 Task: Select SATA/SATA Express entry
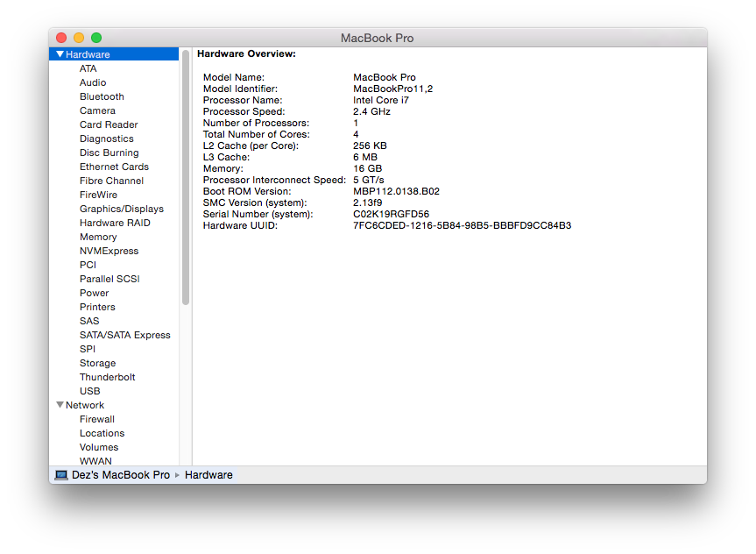125,335
